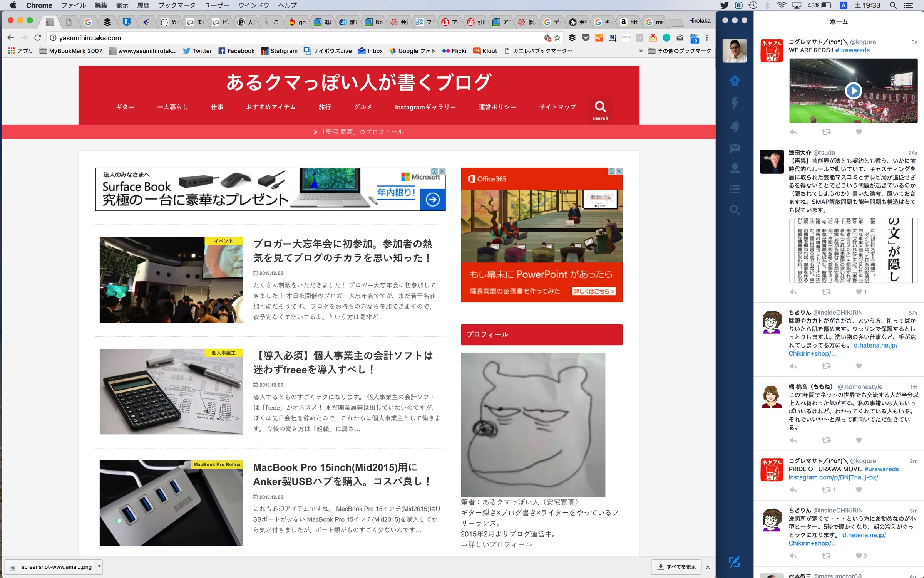
Task: Retweet the PRIDE OF URAWA MOVIE tweet
Action: pyautogui.click(x=826, y=490)
